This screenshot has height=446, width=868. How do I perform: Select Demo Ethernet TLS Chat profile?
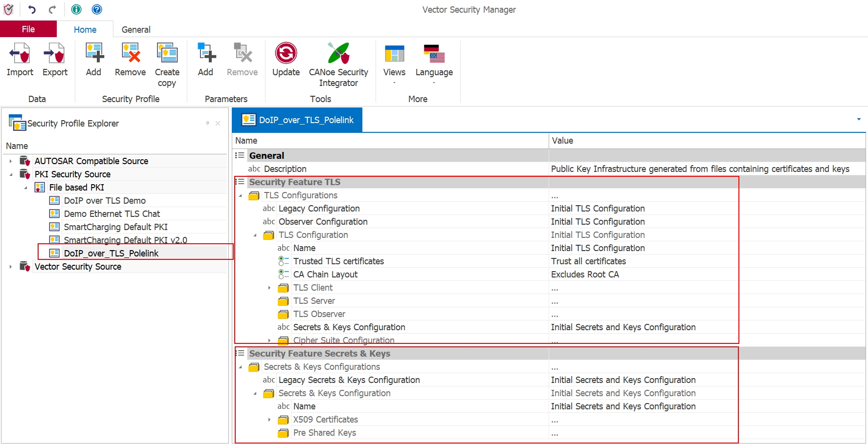pos(112,214)
